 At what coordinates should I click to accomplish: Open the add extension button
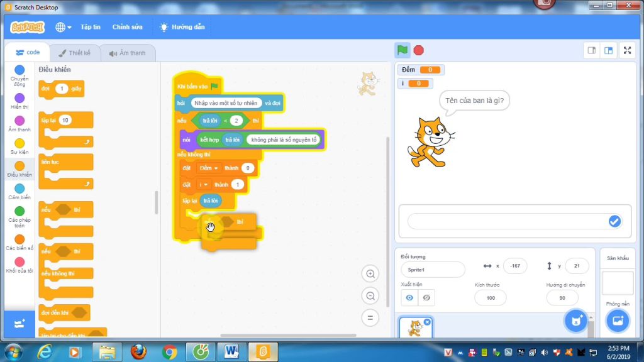tap(19, 323)
